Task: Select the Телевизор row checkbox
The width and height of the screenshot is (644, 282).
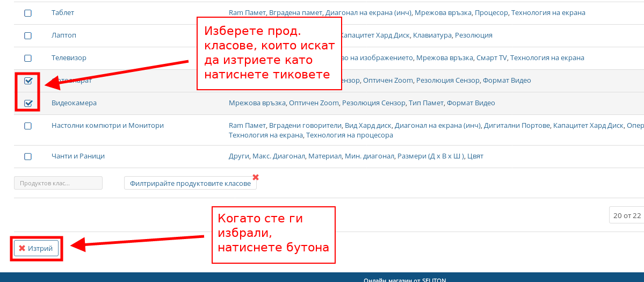Action: click(28, 58)
